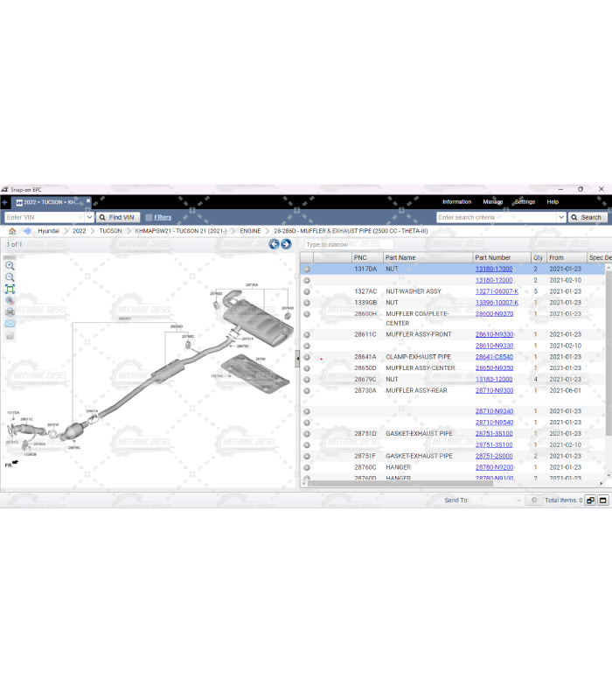Add the MUFFLER ASSY-CENTER row to list
The height and width of the screenshot is (700, 612).
tap(307, 368)
